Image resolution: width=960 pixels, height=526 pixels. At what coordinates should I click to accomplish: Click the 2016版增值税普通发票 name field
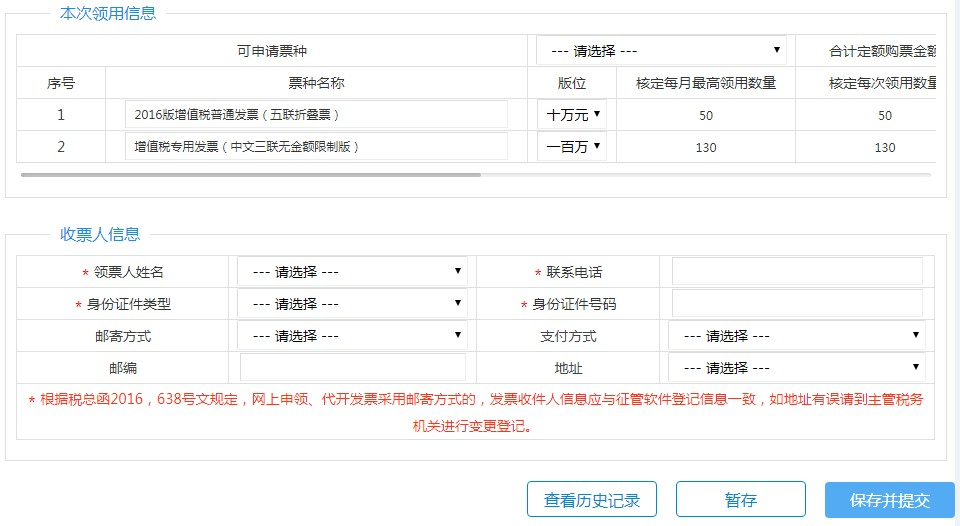[x=317, y=115]
